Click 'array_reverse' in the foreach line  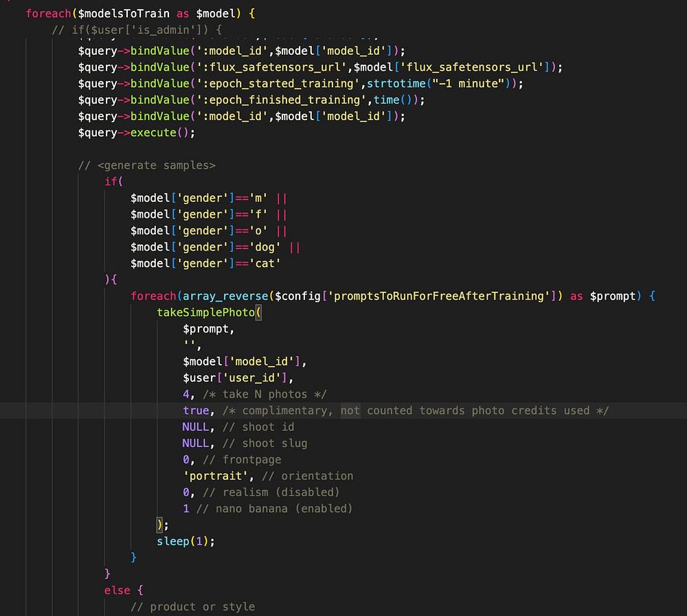tap(225, 296)
